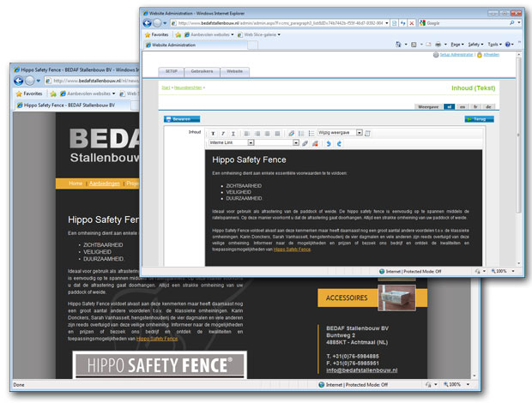This screenshot has width=532, height=403.
Task: Click info@bedafstallenbouw.nl email link
Action: [362, 370]
